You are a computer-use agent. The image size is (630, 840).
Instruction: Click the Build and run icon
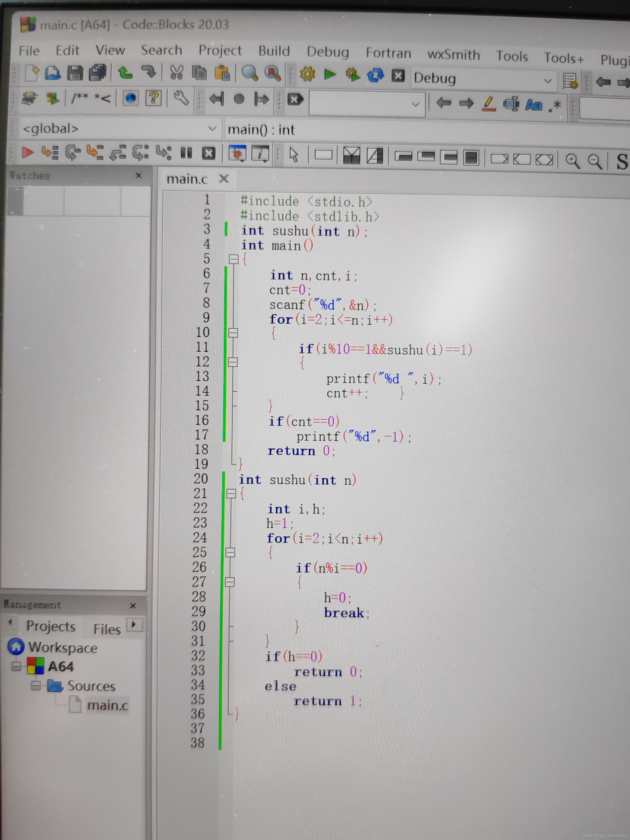point(352,75)
